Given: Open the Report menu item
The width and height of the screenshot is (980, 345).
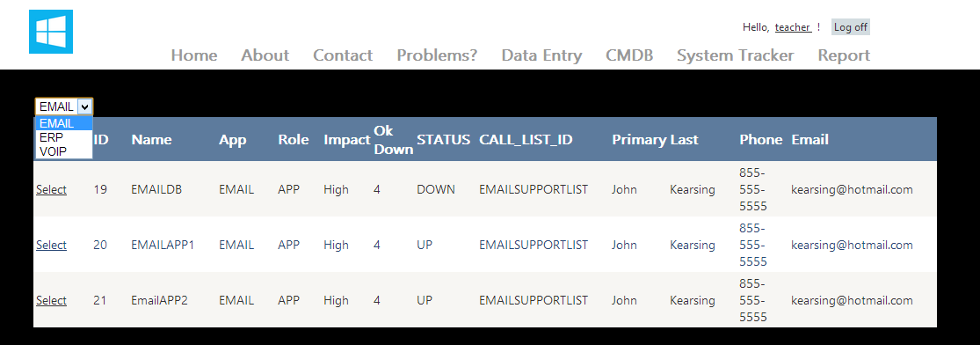Looking at the screenshot, I should pyautogui.click(x=844, y=55).
